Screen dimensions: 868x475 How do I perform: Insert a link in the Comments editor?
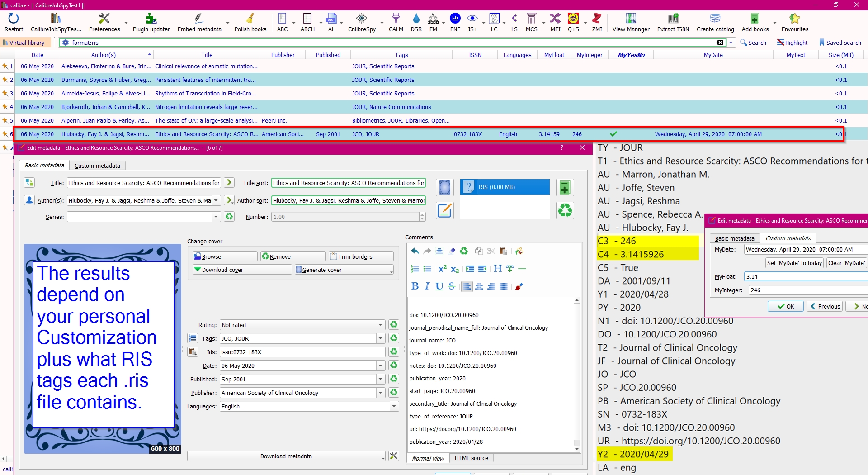[x=510, y=269]
